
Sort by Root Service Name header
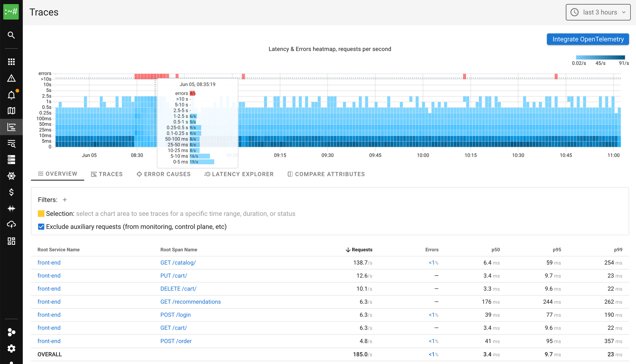58,250
